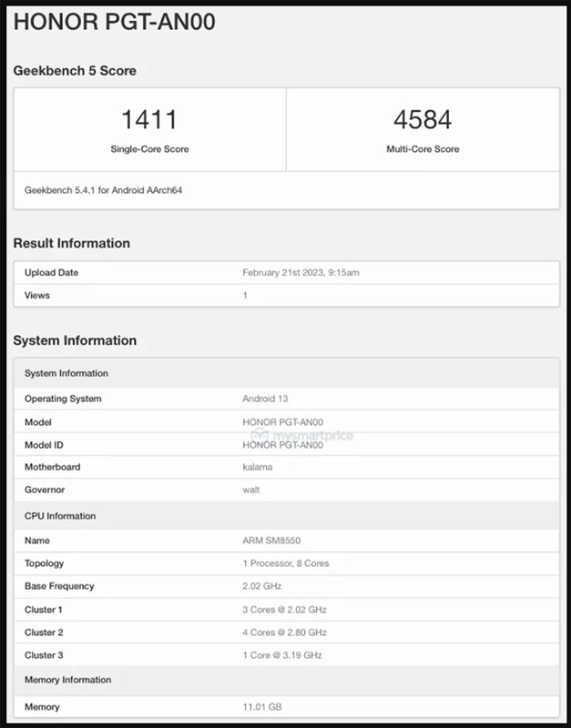
Task: Click the Model ID label
Action: (x=44, y=445)
